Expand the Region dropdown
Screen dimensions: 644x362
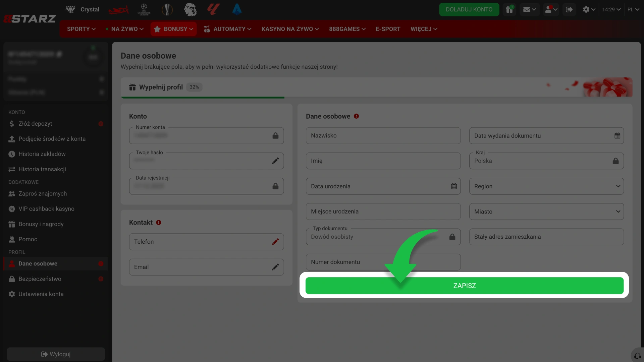pyautogui.click(x=546, y=186)
